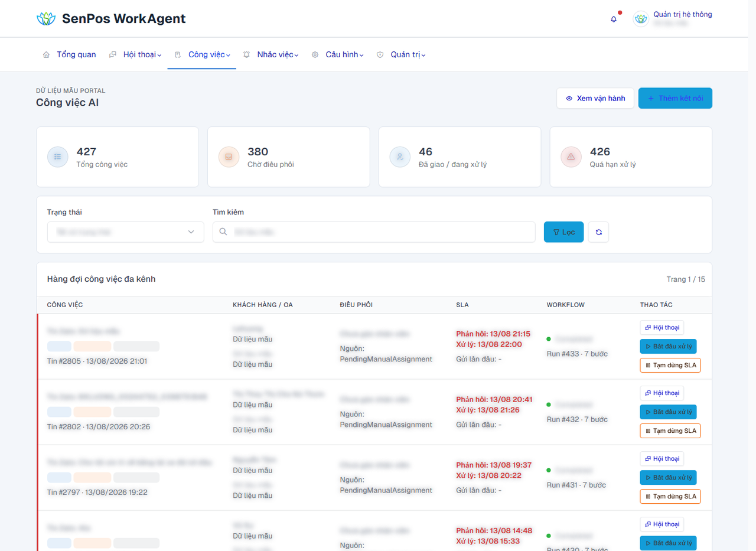
Task: Expand the Nhắc việc menu
Action: [x=270, y=55]
